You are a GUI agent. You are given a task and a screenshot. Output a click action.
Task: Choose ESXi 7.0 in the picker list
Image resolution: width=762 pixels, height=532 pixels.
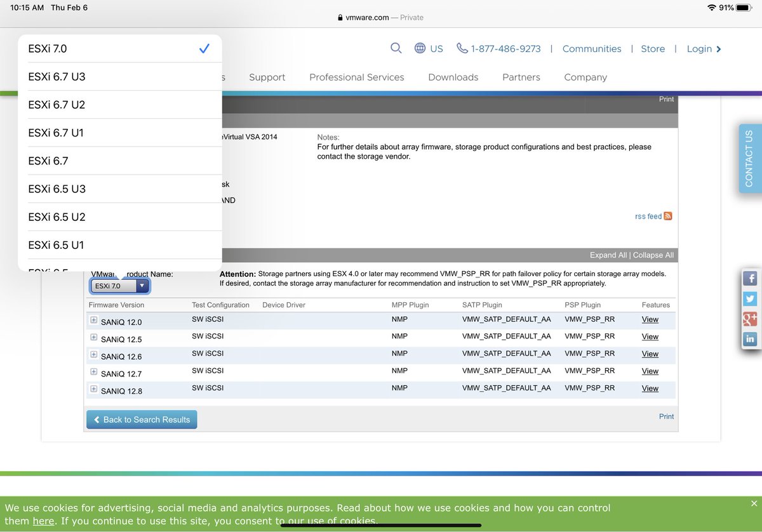[120, 49]
